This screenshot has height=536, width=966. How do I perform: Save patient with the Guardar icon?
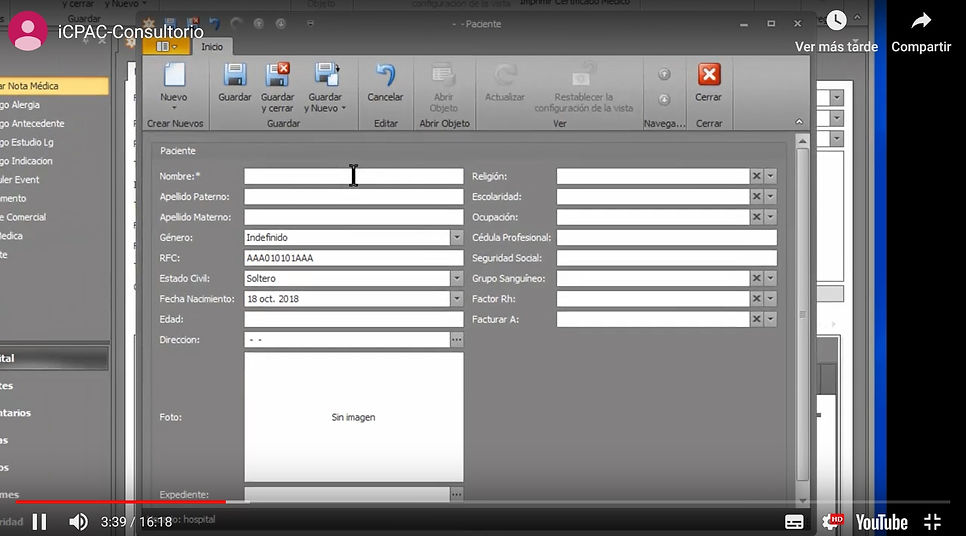[235, 75]
